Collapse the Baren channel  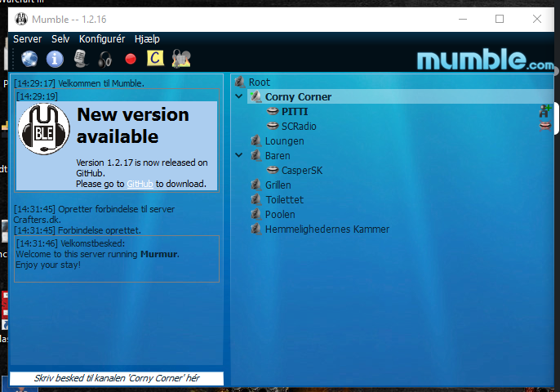pyautogui.click(x=239, y=155)
